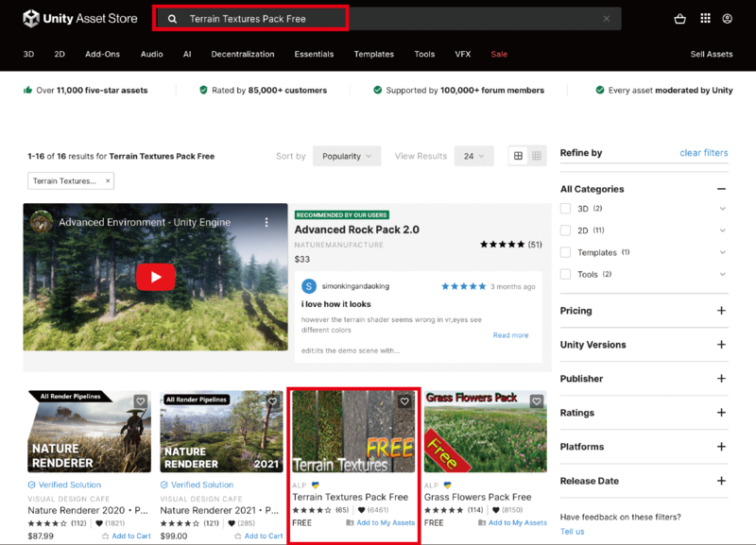Open View Results 24 dropdown
Viewport: 756px width, 545px height.
click(x=474, y=156)
